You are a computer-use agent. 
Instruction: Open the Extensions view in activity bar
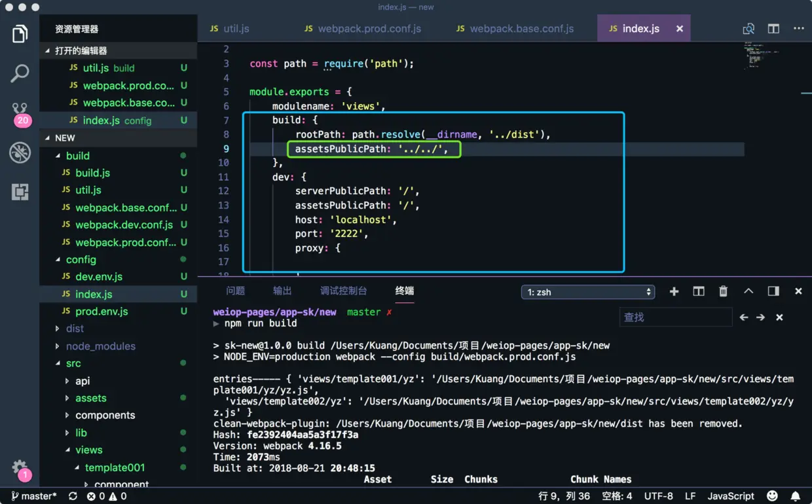tap(20, 192)
